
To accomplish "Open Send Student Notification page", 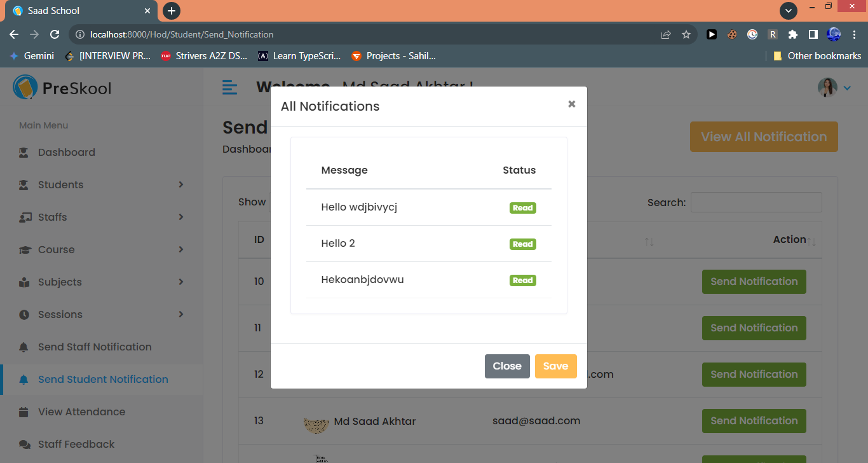I will tap(103, 380).
